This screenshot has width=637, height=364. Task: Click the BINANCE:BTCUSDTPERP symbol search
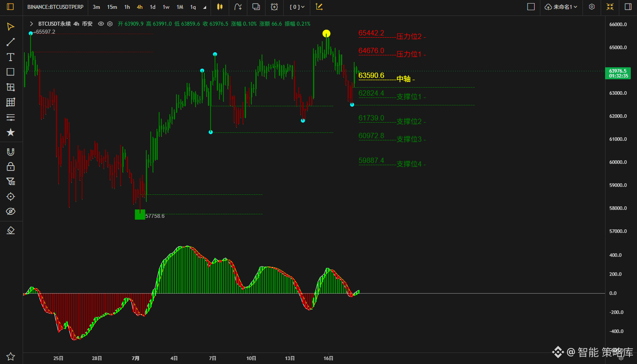(x=55, y=7)
